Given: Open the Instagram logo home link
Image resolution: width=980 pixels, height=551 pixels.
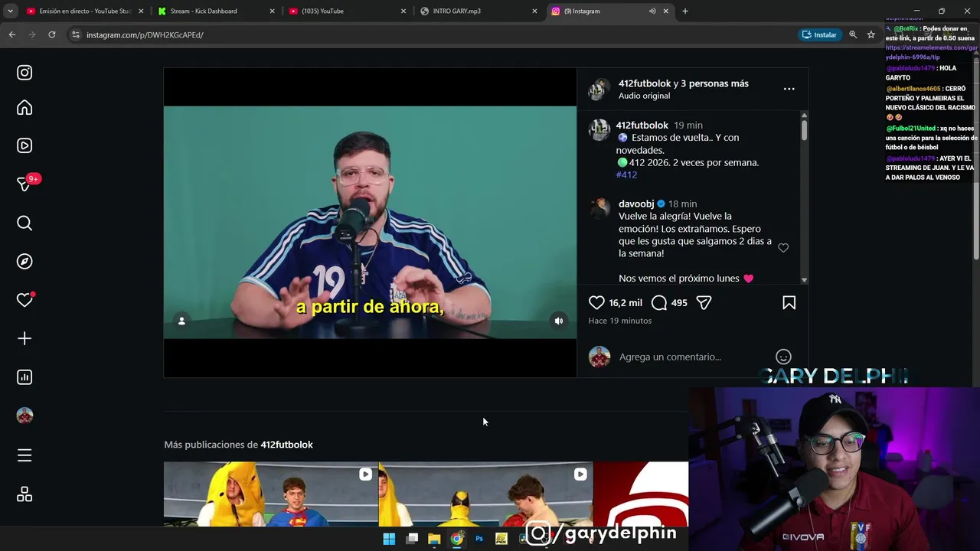Looking at the screenshot, I should pos(24,73).
